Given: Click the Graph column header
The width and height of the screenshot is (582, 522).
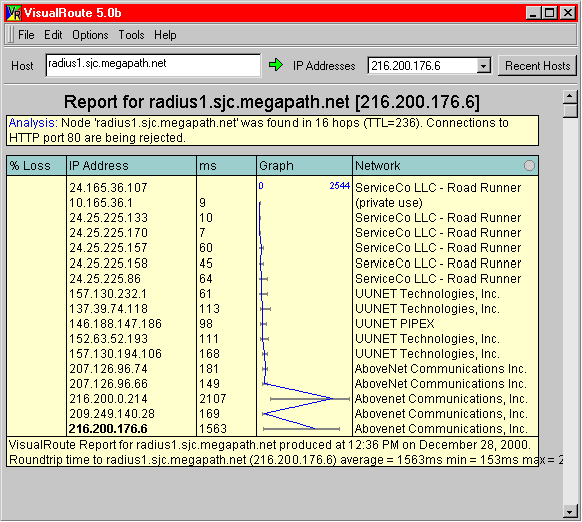Looking at the screenshot, I should (x=304, y=166).
